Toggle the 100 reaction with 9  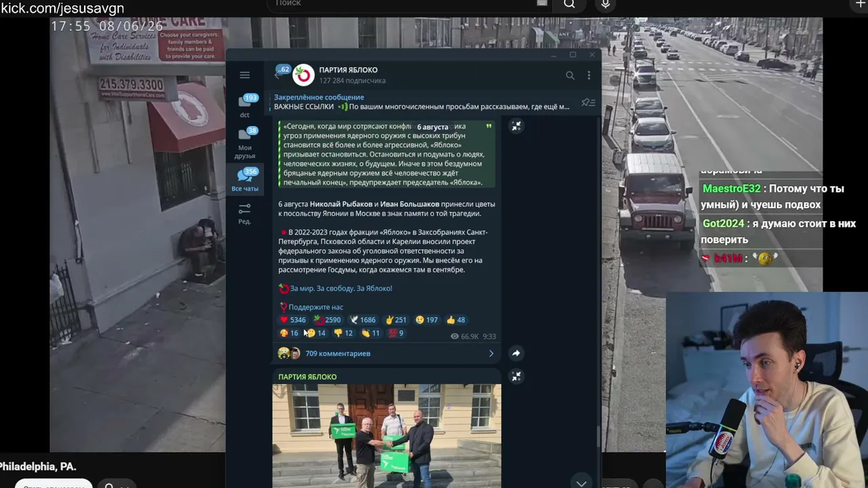point(396,333)
